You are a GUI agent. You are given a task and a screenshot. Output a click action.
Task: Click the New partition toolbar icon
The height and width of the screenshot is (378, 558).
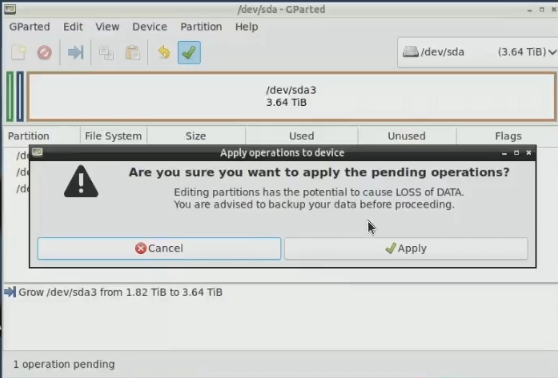click(18, 53)
